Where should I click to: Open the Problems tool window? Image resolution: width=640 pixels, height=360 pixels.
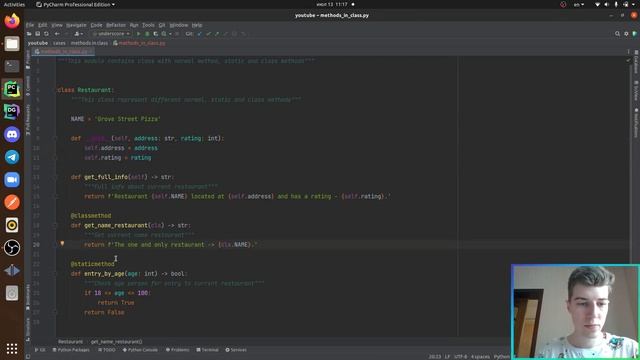click(178, 350)
